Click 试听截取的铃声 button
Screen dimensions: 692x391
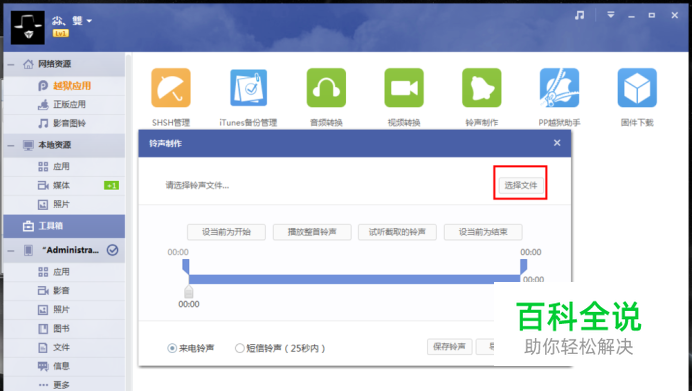[x=397, y=232]
